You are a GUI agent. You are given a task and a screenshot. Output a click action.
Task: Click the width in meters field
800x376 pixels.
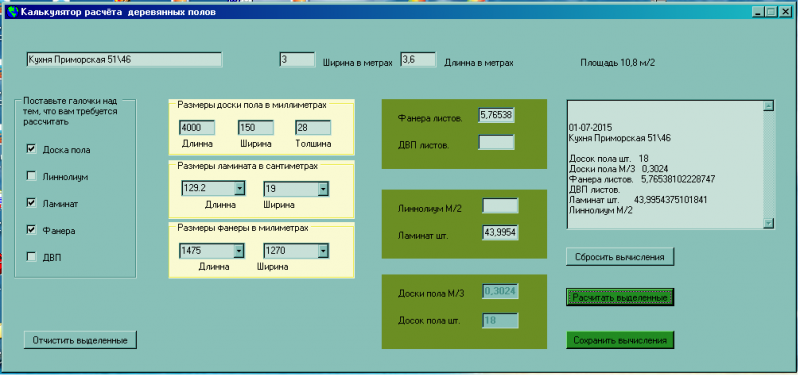pos(297,60)
